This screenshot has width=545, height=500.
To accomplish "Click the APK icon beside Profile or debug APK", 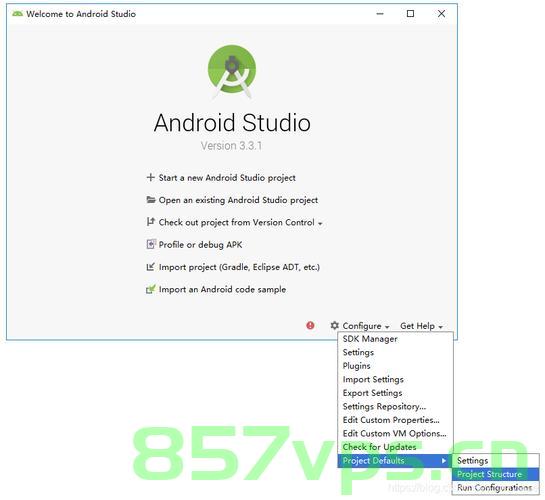I will [x=151, y=244].
